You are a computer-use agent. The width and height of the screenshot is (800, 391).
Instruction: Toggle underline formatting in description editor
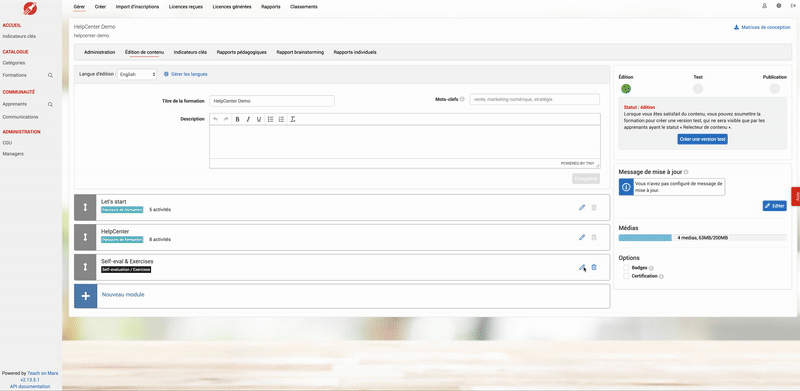[x=259, y=119]
